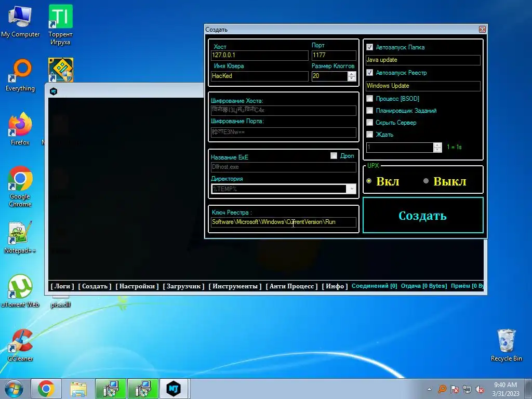Click the network tray icon
Viewport: 532px width, 399px height.
(x=467, y=389)
